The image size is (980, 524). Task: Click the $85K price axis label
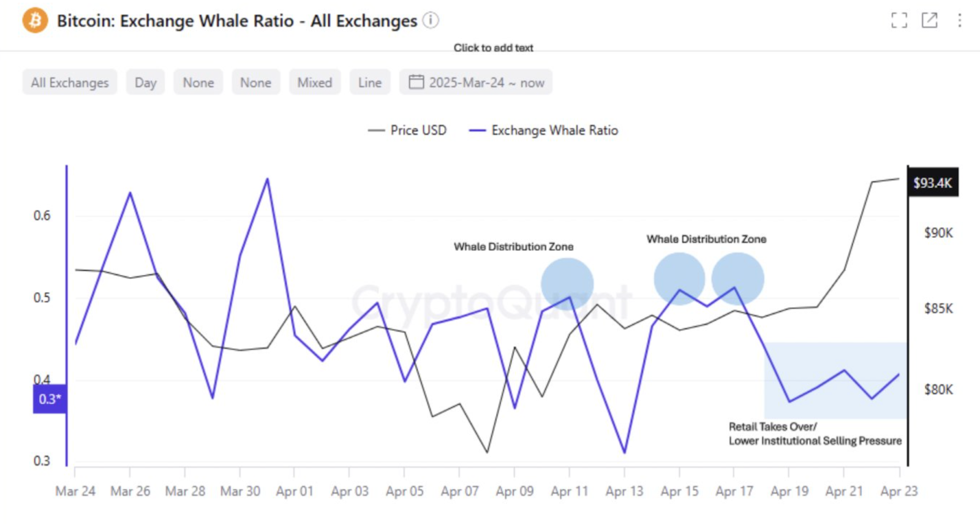point(938,308)
